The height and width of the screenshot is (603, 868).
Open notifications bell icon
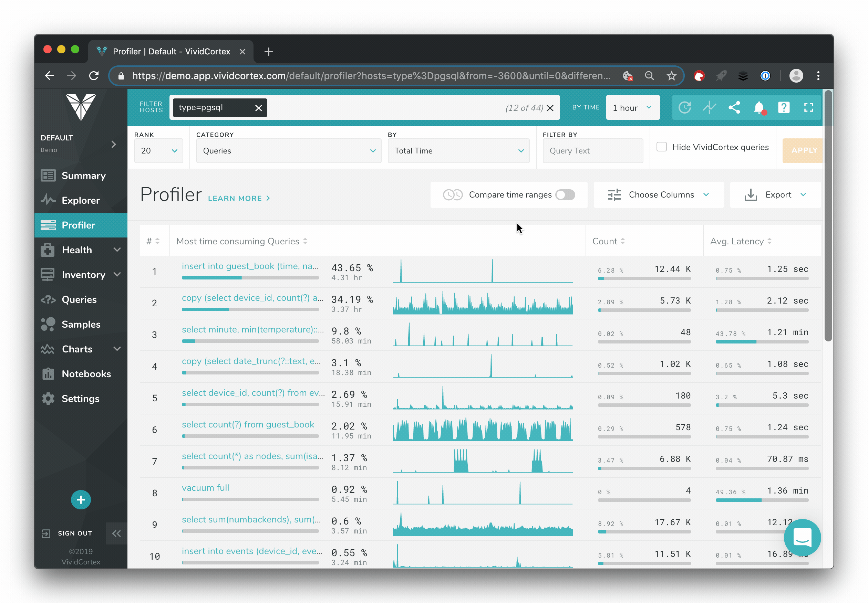click(x=759, y=108)
